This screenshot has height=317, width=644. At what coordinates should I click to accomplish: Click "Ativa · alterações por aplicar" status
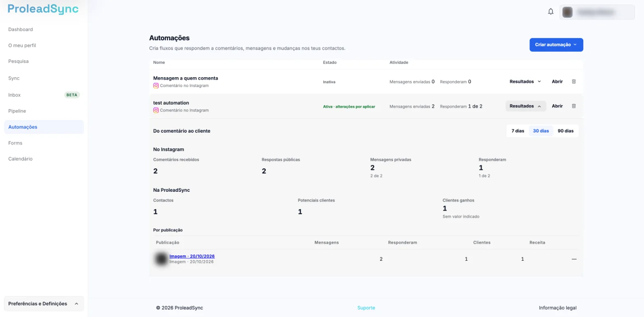tap(349, 106)
